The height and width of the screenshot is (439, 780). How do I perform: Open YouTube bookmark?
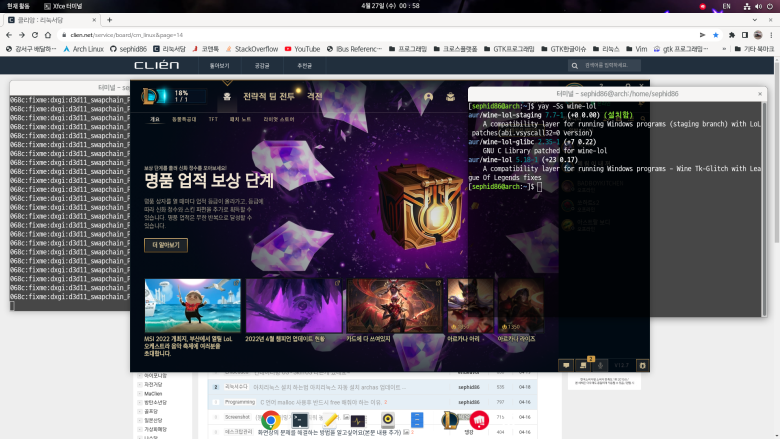tap(302, 49)
